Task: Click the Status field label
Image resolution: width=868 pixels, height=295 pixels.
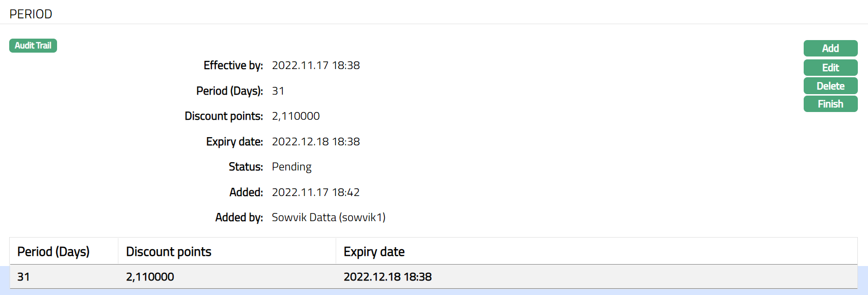Action: [246, 167]
